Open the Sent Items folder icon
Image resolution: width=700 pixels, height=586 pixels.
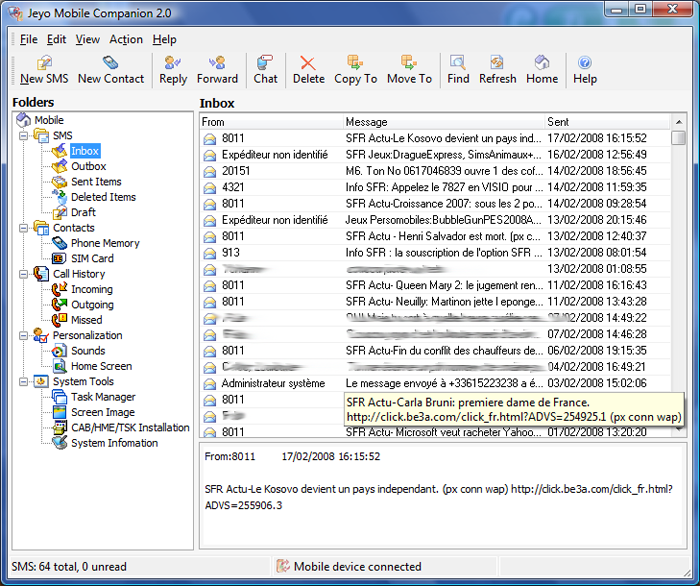point(59,182)
